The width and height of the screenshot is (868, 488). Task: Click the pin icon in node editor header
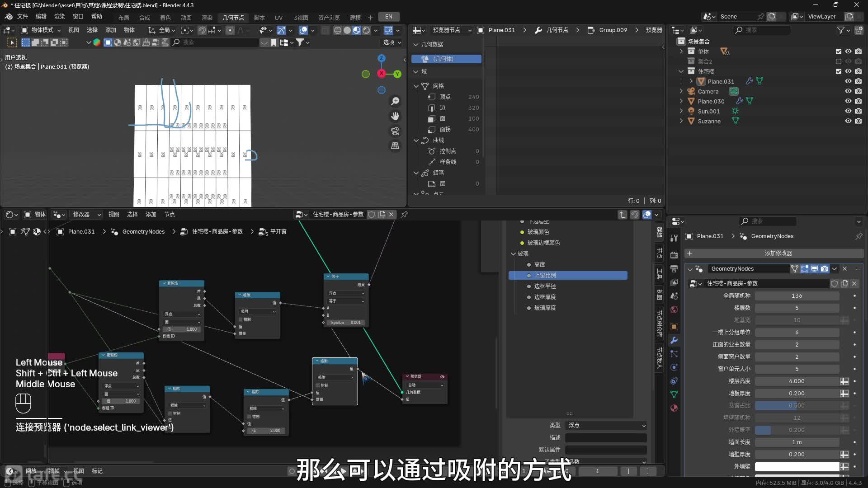404,215
